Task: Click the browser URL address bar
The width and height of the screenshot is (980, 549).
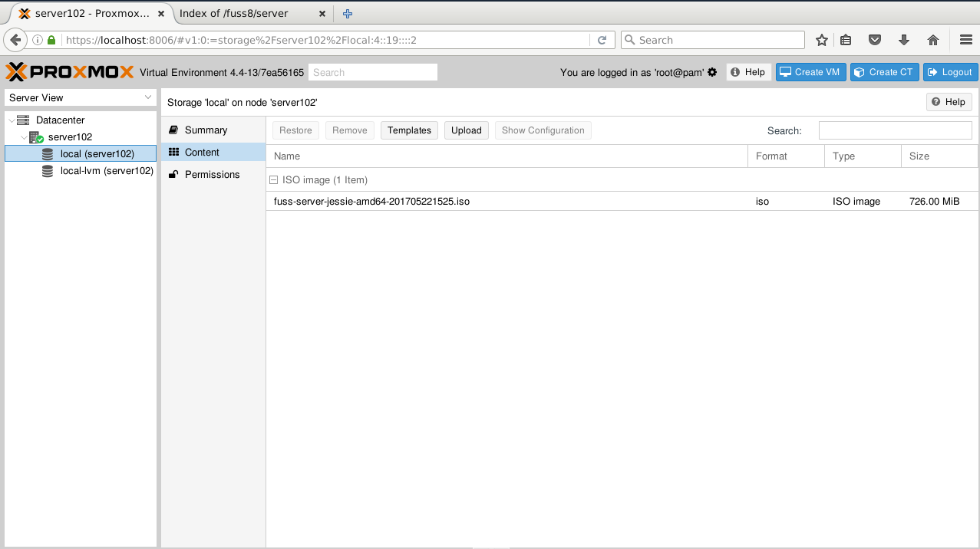Action: [326, 40]
